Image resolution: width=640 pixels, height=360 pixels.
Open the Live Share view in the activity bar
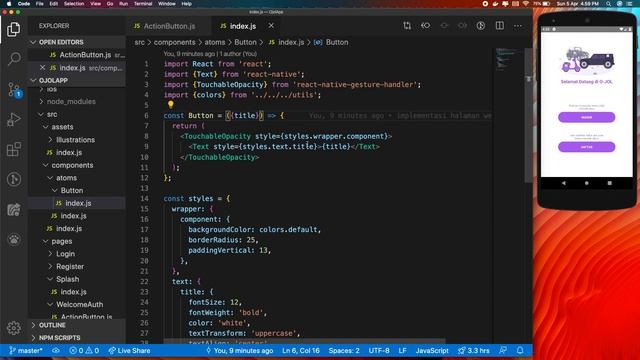[x=14, y=209]
